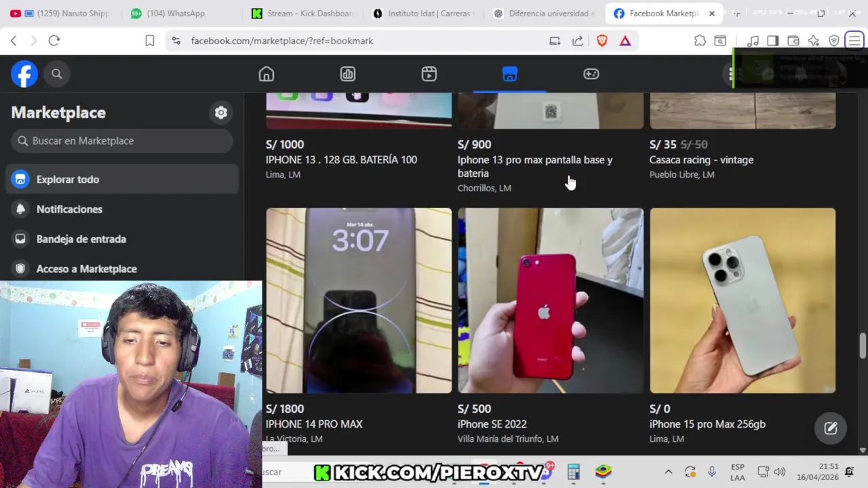Image resolution: width=868 pixels, height=488 pixels.
Task: Click the Buscar en Marketplace search field
Action: (122, 141)
